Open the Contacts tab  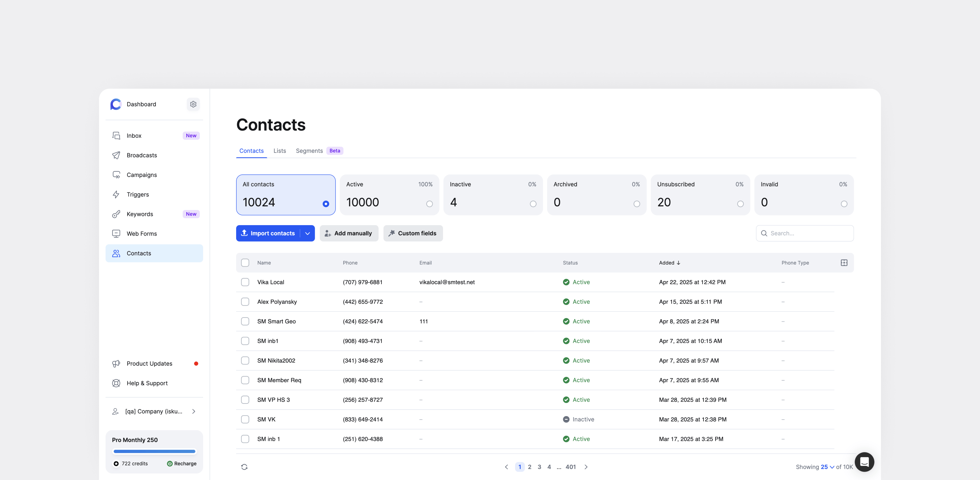click(x=252, y=151)
